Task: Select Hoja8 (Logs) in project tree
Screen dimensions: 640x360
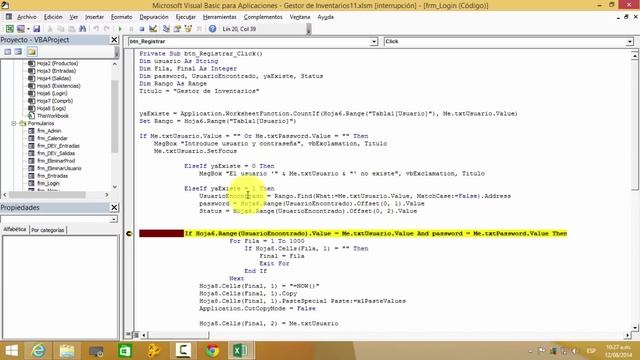Action: 51,108
